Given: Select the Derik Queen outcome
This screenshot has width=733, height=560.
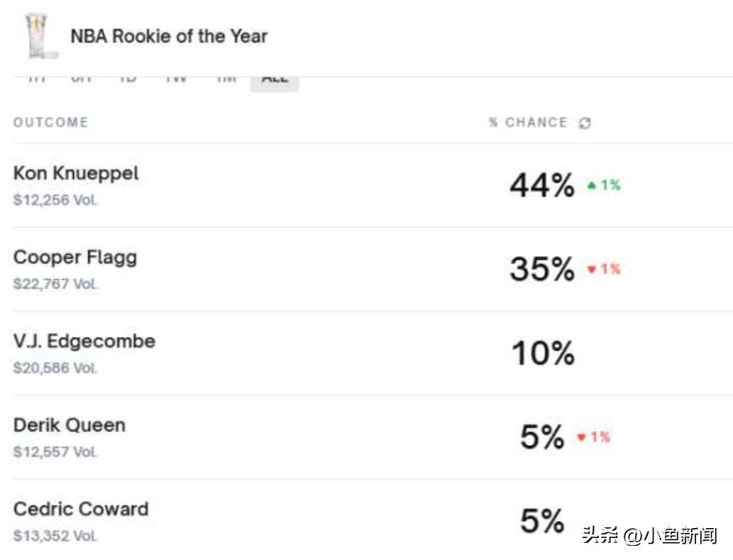Looking at the screenshot, I should 69,425.
